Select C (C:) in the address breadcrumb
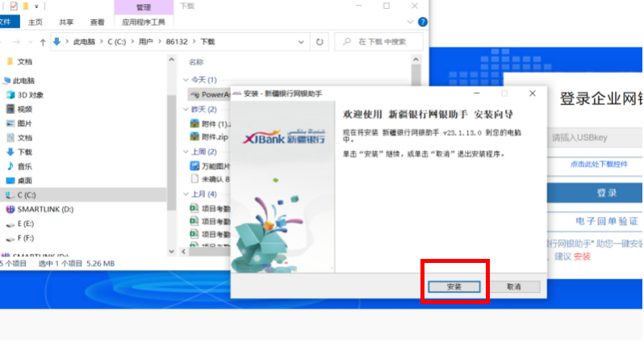 (x=117, y=42)
